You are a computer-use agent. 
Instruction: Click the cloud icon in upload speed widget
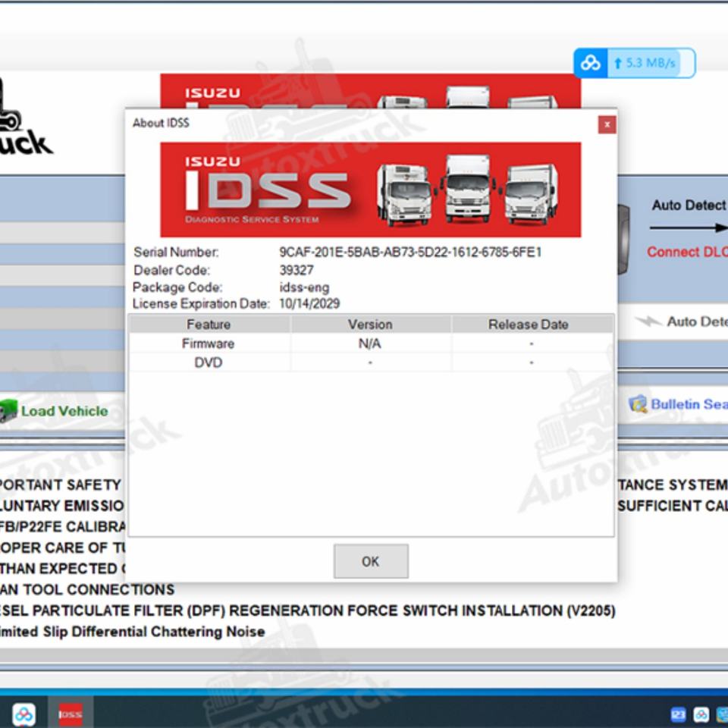pos(590,63)
